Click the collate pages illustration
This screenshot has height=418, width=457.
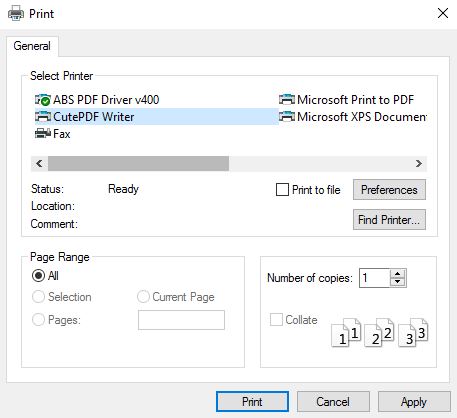click(x=380, y=332)
